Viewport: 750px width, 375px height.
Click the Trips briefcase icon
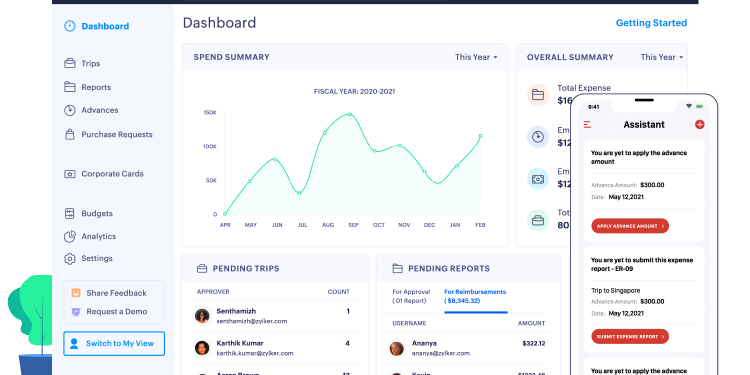point(70,63)
